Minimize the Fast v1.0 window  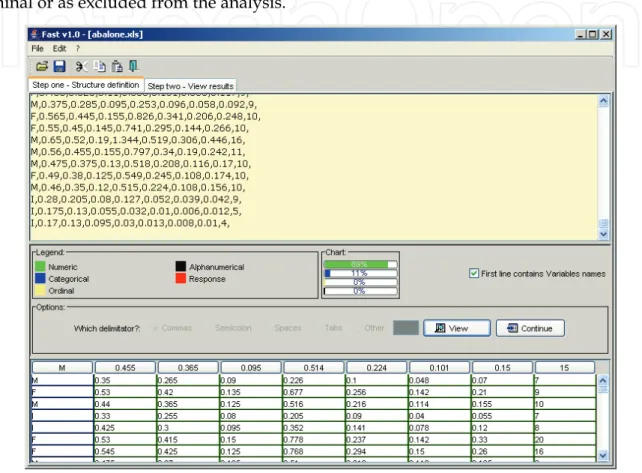(581, 34)
